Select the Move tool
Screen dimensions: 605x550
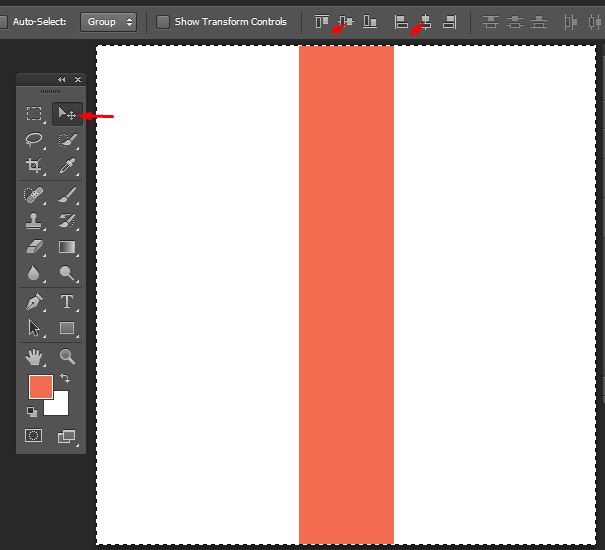pos(67,114)
